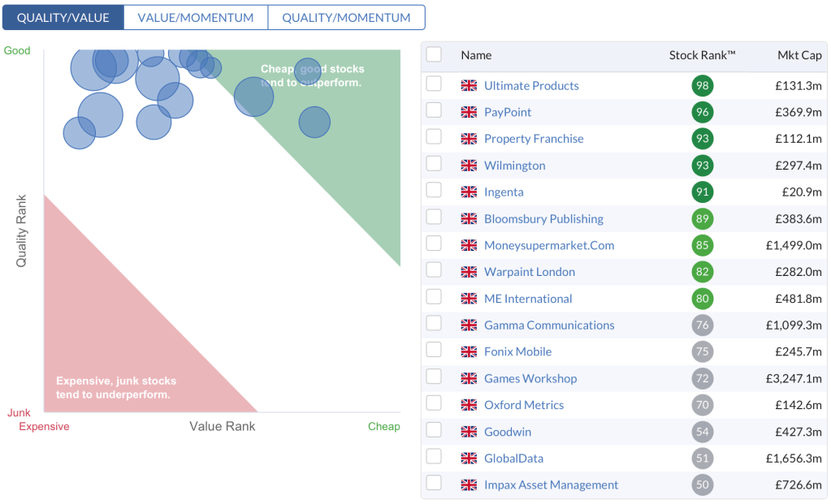Open the Bloomsbury Publishing stock link
The image size is (831, 504).
(543, 218)
